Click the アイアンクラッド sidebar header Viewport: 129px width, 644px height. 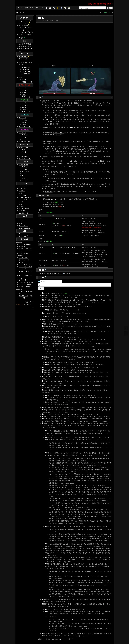[x=25, y=85]
